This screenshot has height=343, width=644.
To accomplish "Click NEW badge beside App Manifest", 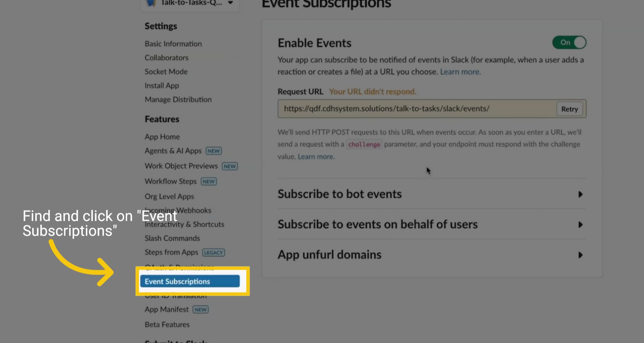I will (x=201, y=310).
